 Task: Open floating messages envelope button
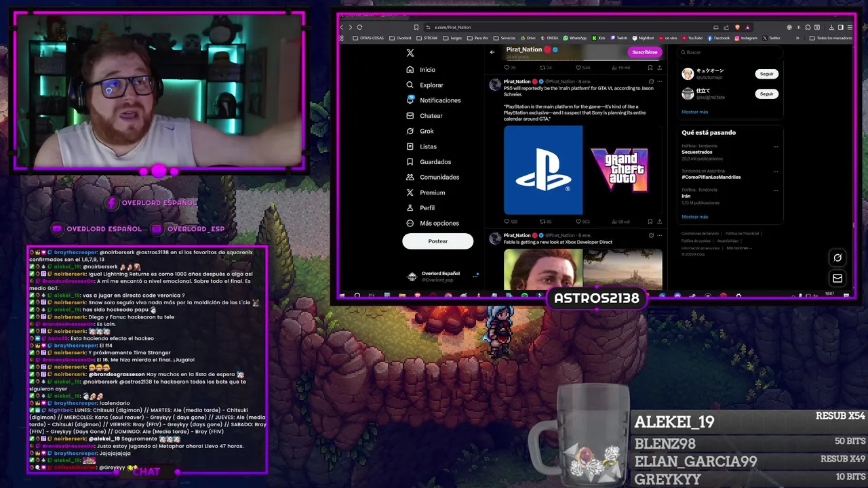click(837, 278)
